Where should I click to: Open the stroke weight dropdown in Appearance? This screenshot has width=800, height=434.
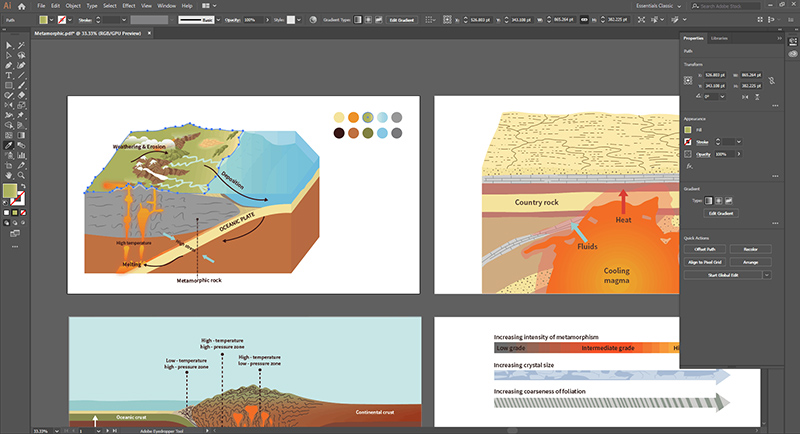(x=740, y=142)
